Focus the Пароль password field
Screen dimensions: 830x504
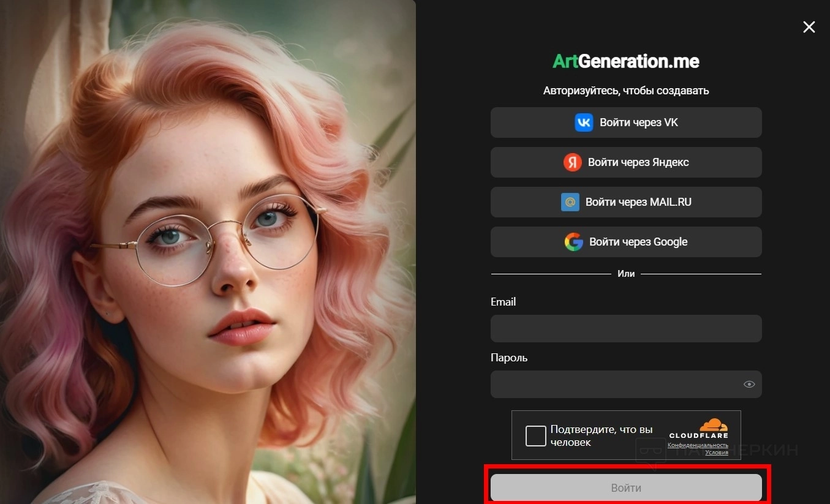coord(626,385)
